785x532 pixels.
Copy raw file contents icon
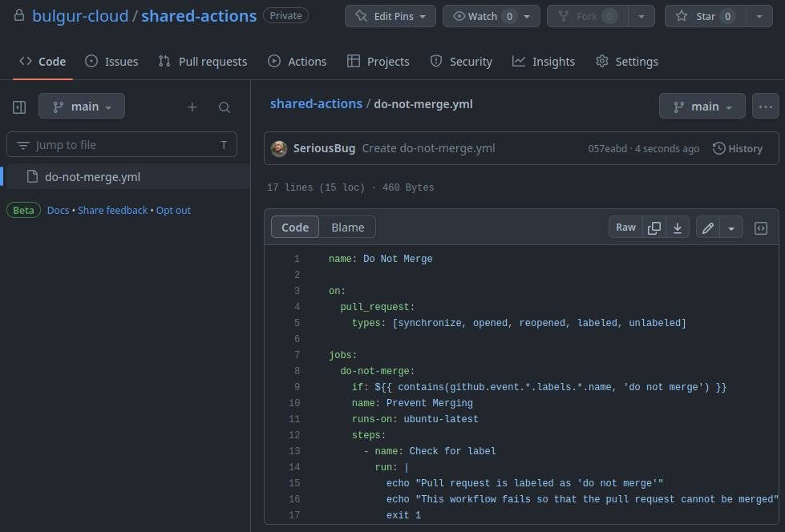[x=653, y=228]
